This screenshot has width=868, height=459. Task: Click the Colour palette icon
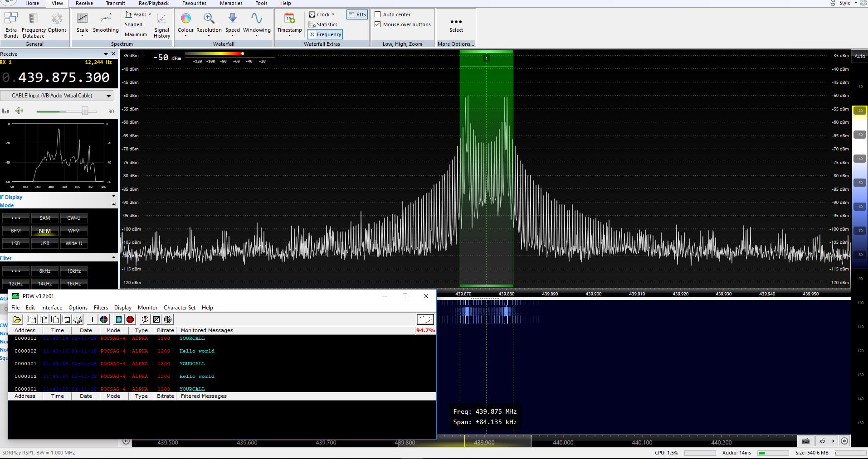pyautogui.click(x=185, y=19)
